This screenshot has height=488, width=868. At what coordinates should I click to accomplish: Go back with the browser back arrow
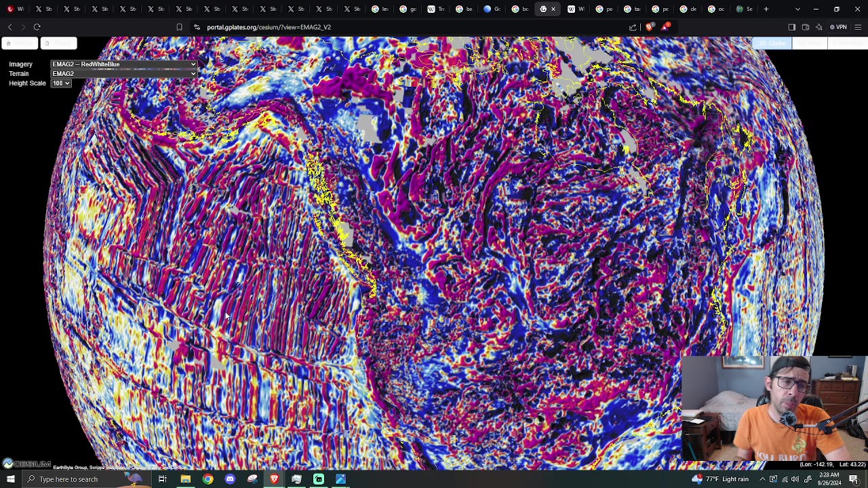tap(10, 27)
